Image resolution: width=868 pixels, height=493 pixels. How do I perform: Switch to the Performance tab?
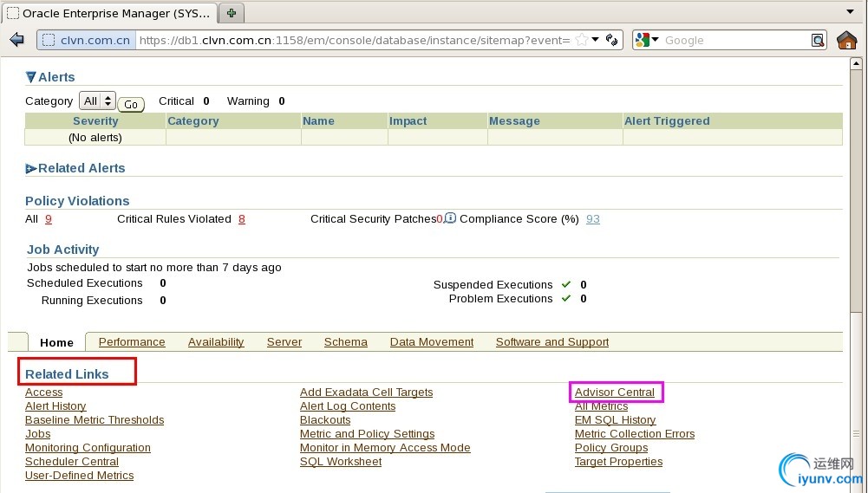tap(132, 342)
